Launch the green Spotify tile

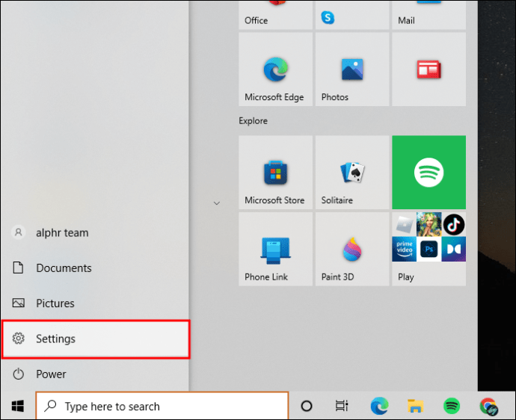(x=429, y=173)
